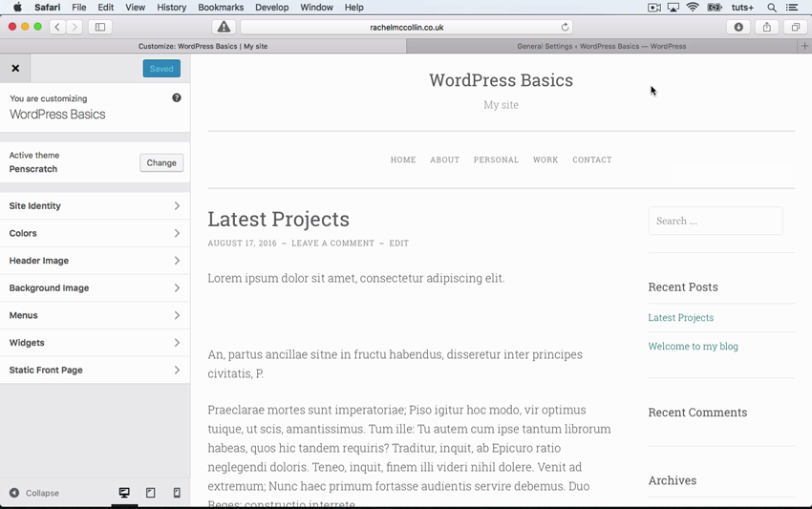
Task: Switch to tablet preview device icon
Action: click(151, 493)
